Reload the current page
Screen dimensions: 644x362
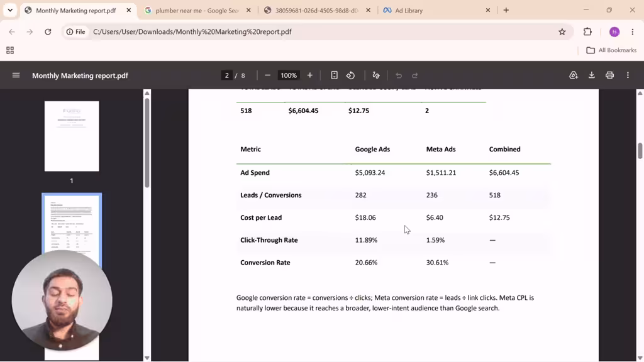48,31
